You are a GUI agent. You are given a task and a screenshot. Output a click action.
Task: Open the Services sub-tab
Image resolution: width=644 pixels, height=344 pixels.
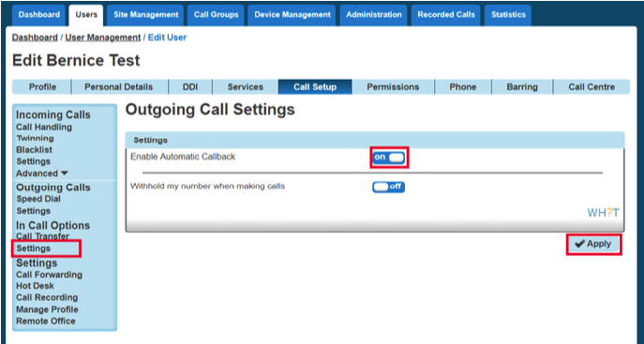[246, 87]
